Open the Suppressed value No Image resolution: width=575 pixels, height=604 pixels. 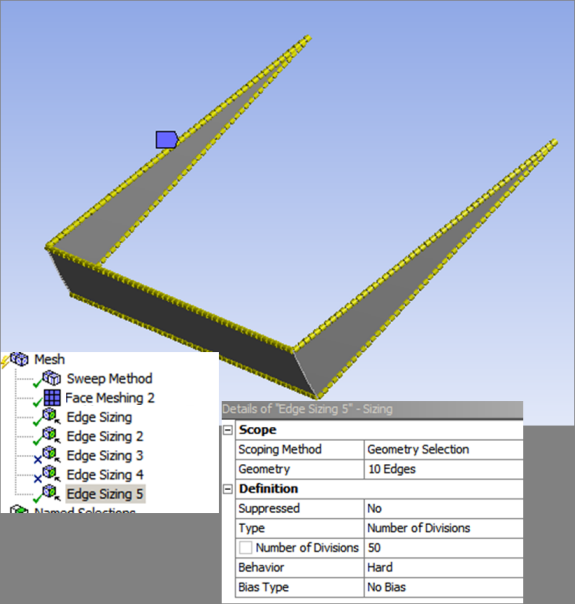point(443,508)
